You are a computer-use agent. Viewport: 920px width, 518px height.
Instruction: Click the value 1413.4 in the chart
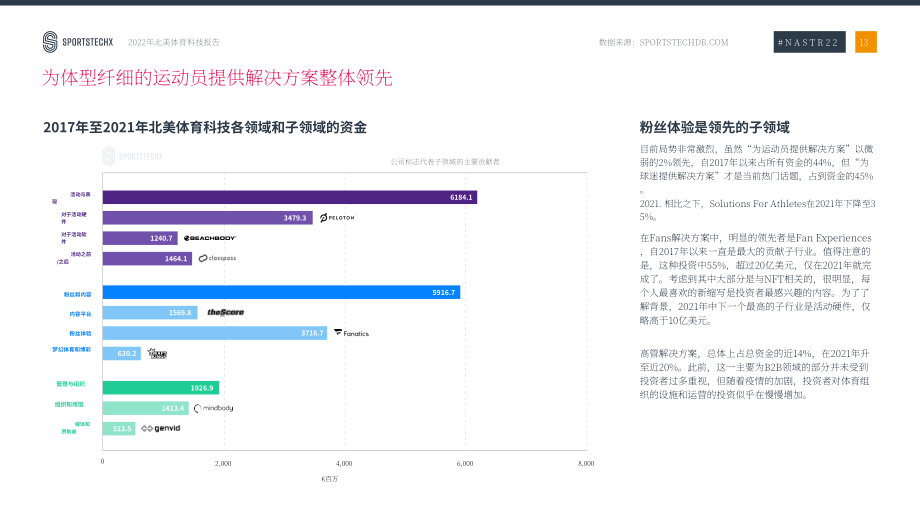click(x=172, y=408)
